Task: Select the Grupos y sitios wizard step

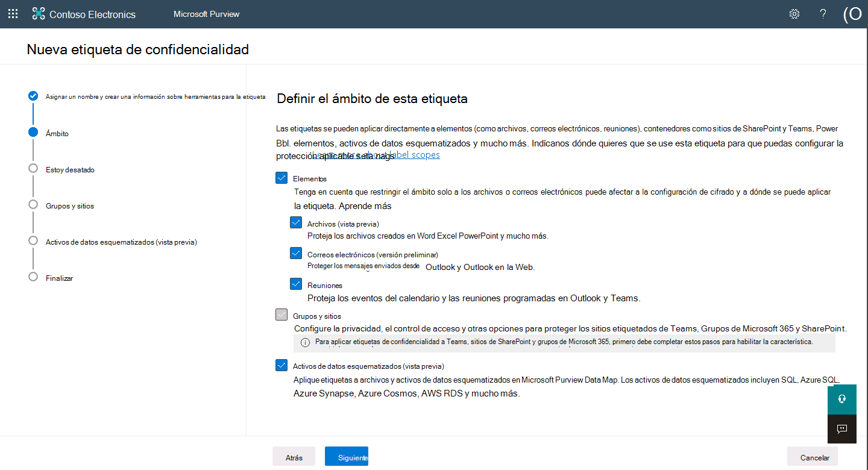Action: tap(68, 205)
